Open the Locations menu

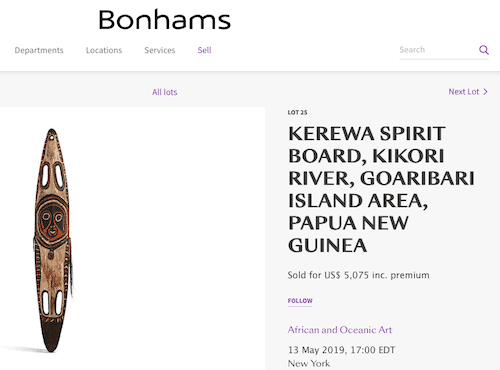click(x=104, y=50)
